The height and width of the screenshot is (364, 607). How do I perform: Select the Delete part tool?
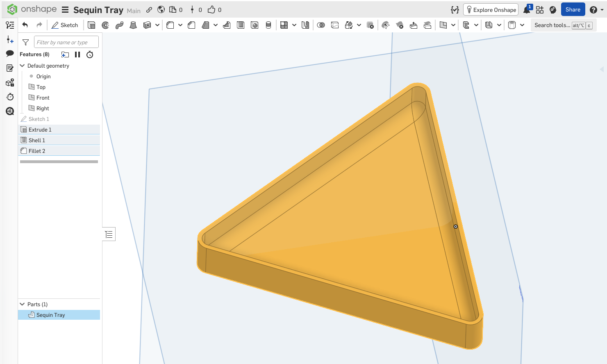pyautogui.click(x=370, y=25)
